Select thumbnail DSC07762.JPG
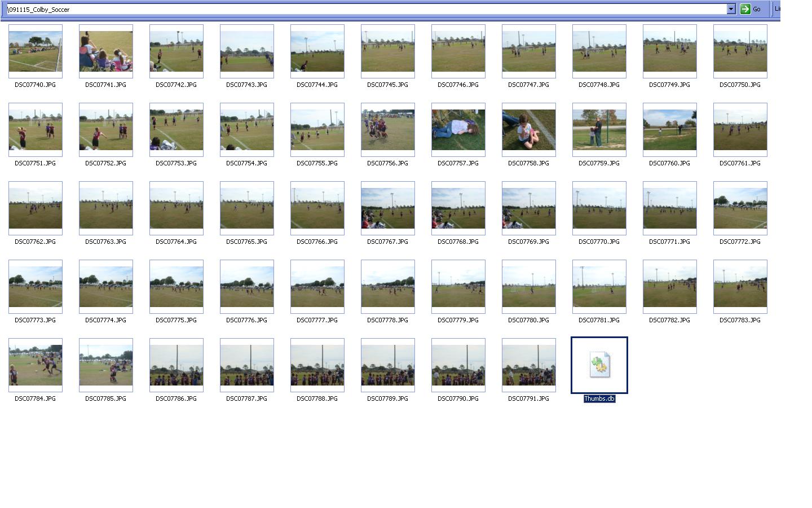Image resolution: width=812 pixels, height=508 pixels. (36, 208)
